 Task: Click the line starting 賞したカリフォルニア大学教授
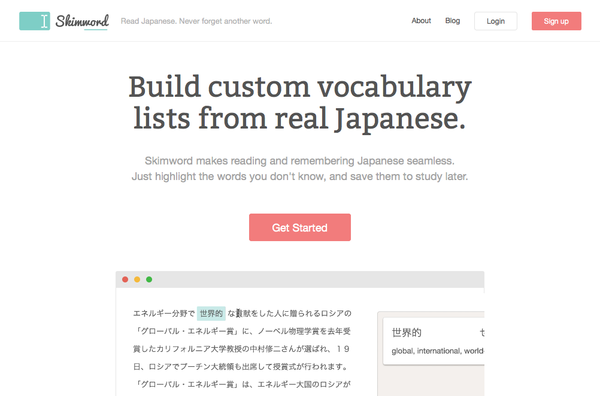[241, 349]
